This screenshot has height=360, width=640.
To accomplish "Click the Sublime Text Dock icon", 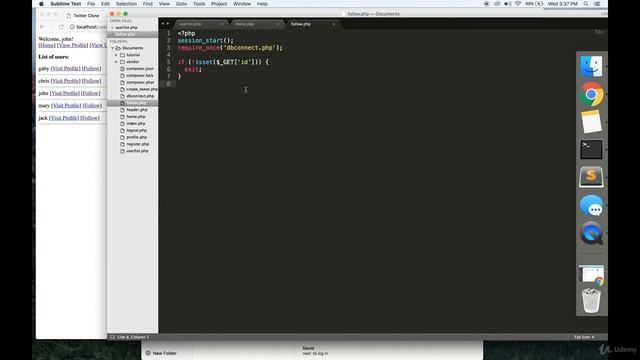I will [x=591, y=177].
